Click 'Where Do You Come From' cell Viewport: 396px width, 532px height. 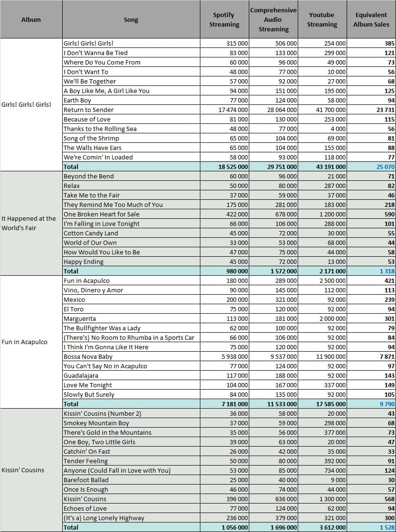coord(131,62)
